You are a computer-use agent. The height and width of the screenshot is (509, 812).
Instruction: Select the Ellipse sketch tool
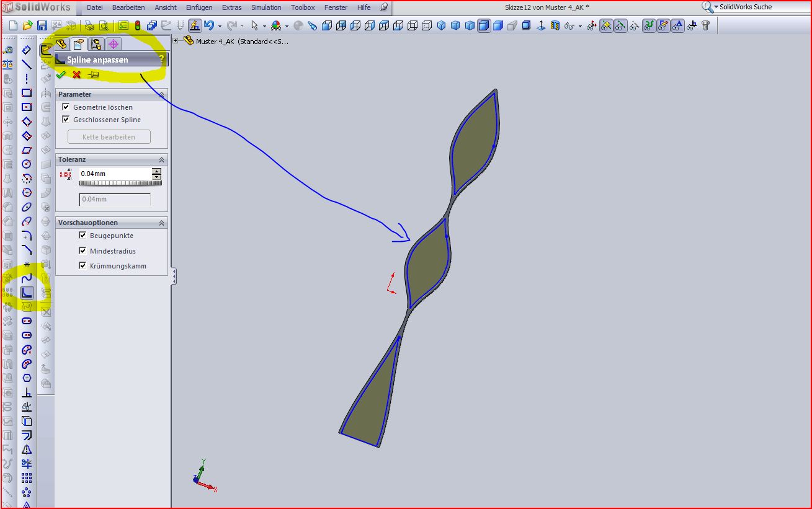click(27, 207)
